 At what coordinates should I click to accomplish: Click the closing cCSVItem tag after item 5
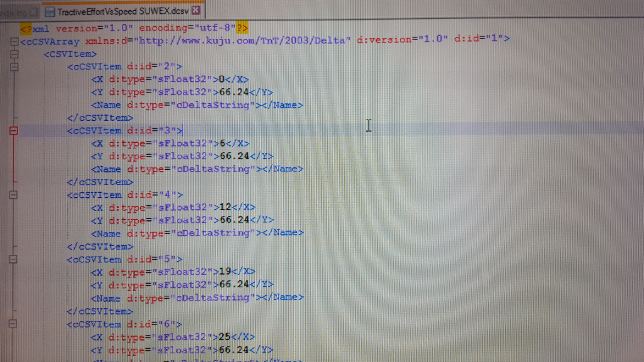click(x=100, y=311)
